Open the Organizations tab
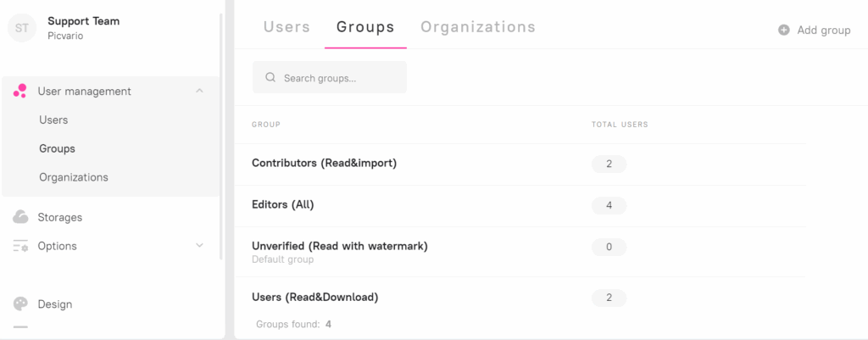 coord(478,27)
